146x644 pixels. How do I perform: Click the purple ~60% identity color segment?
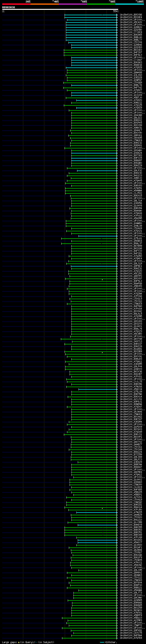coord(73,4)
